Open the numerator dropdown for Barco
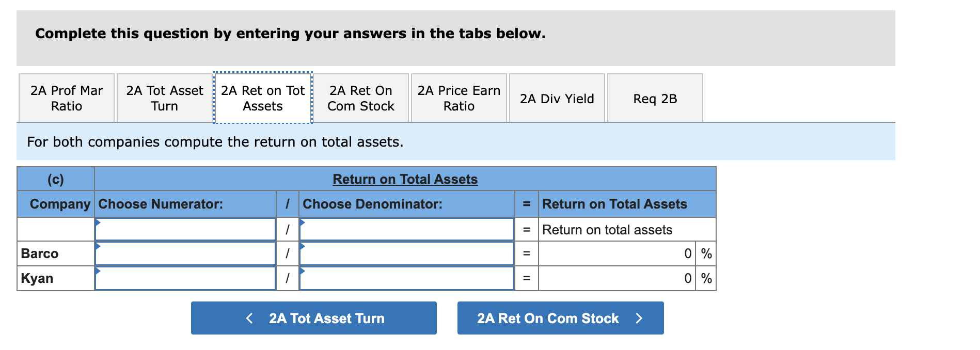 [x=185, y=253]
